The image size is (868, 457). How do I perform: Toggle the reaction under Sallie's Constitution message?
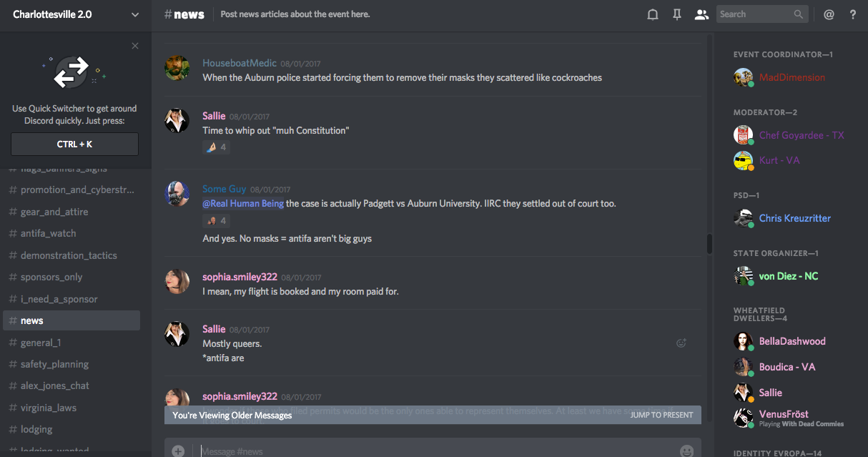point(216,147)
